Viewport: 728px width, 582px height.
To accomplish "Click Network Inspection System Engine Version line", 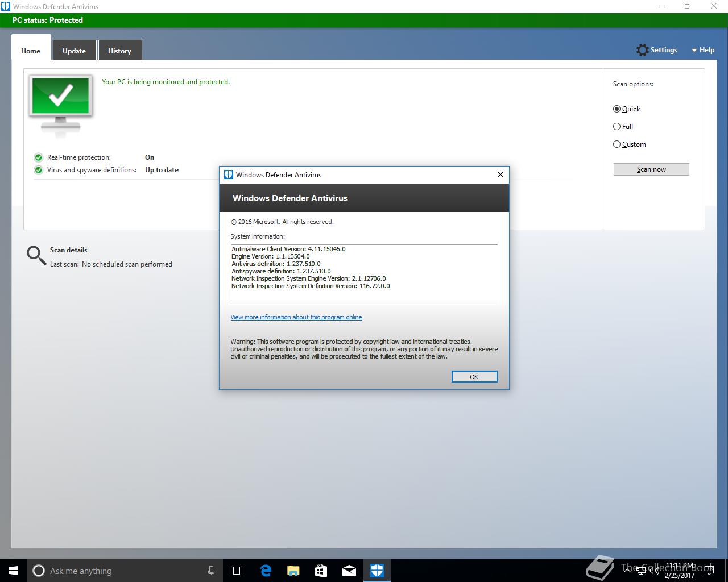I will pyautogui.click(x=309, y=278).
